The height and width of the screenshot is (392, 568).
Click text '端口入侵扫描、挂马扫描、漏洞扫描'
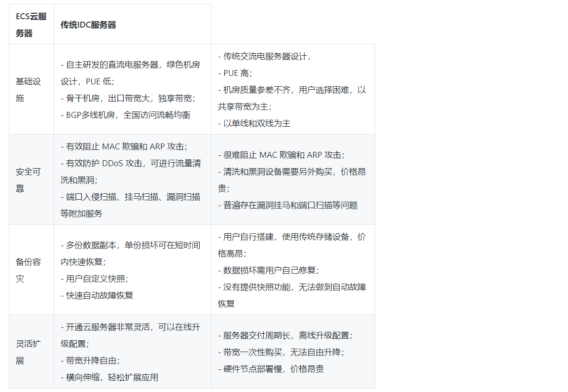pos(133,197)
